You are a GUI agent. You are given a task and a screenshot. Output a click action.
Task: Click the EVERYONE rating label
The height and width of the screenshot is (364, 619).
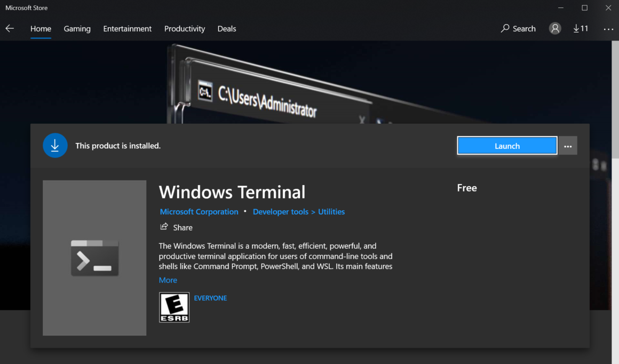coord(210,298)
